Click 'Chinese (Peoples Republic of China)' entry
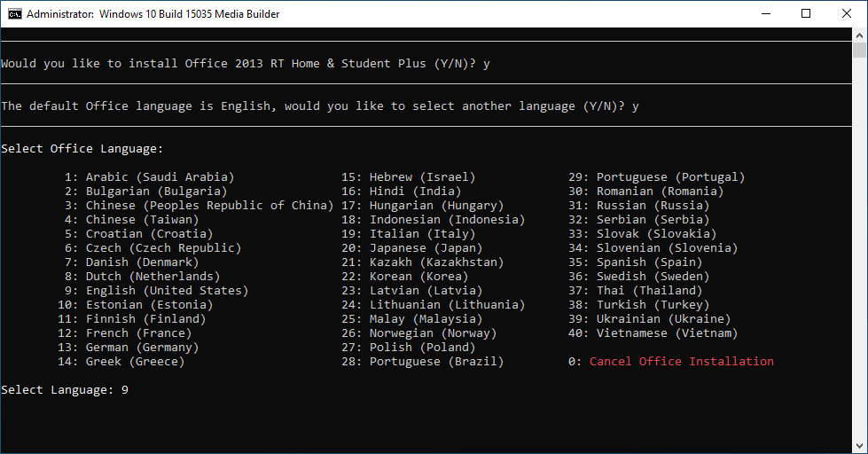The width and height of the screenshot is (868, 454). (x=209, y=206)
